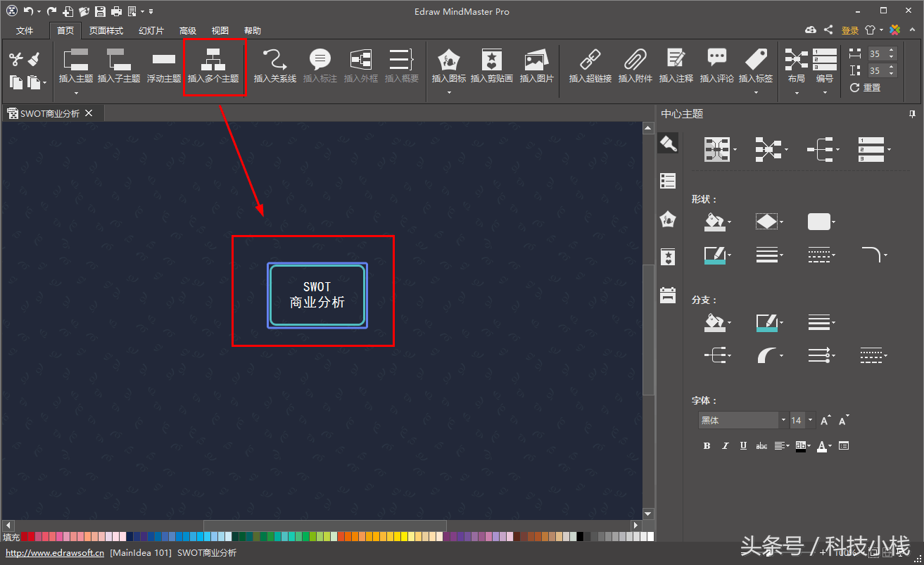Open the Page Style (页面样式) tab
The width and height of the screenshot is (924, 565).
106,31
